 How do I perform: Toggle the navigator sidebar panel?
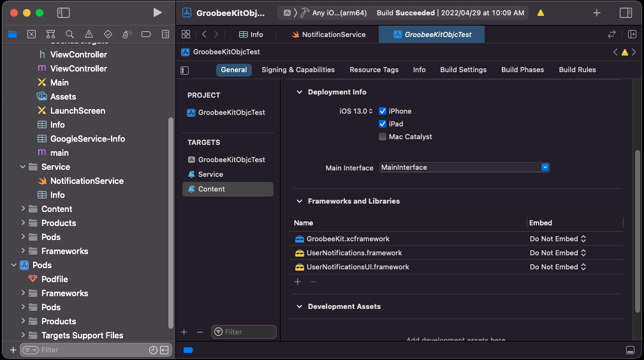[x=63, y=13]
